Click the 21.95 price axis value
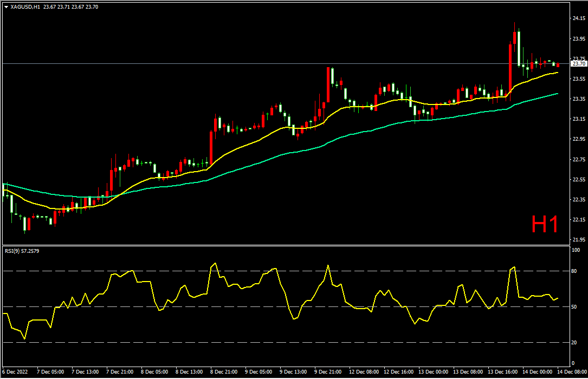 click(x=579, y=240)
